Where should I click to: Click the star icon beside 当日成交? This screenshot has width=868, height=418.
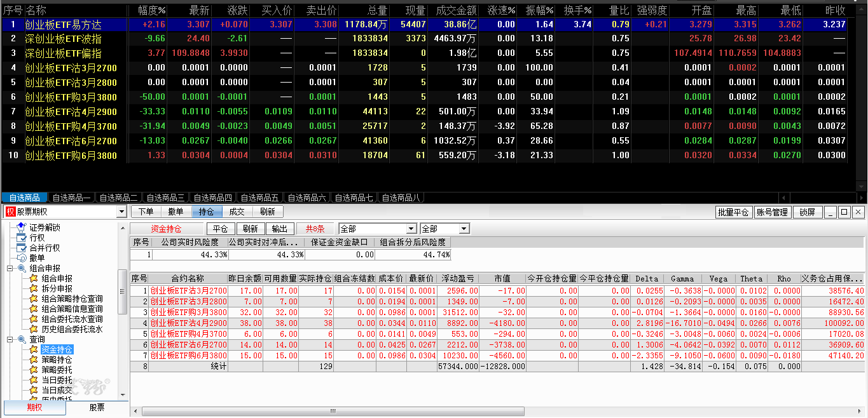(34, 390)
